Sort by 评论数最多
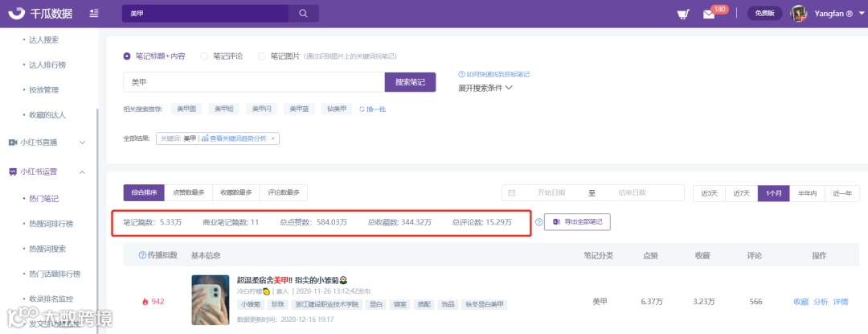This screenshot has width=868, height=334. point(284,193)
